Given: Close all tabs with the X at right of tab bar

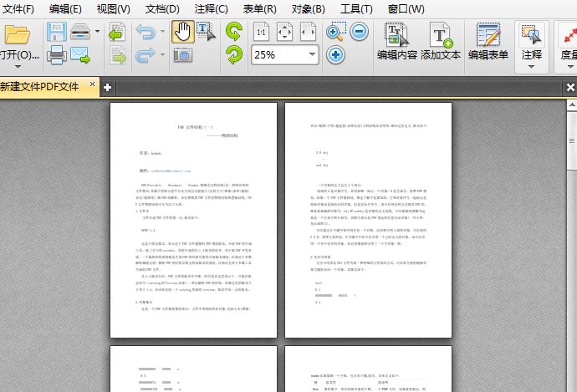Looking at the screenshot, I should tap(570, 87).
